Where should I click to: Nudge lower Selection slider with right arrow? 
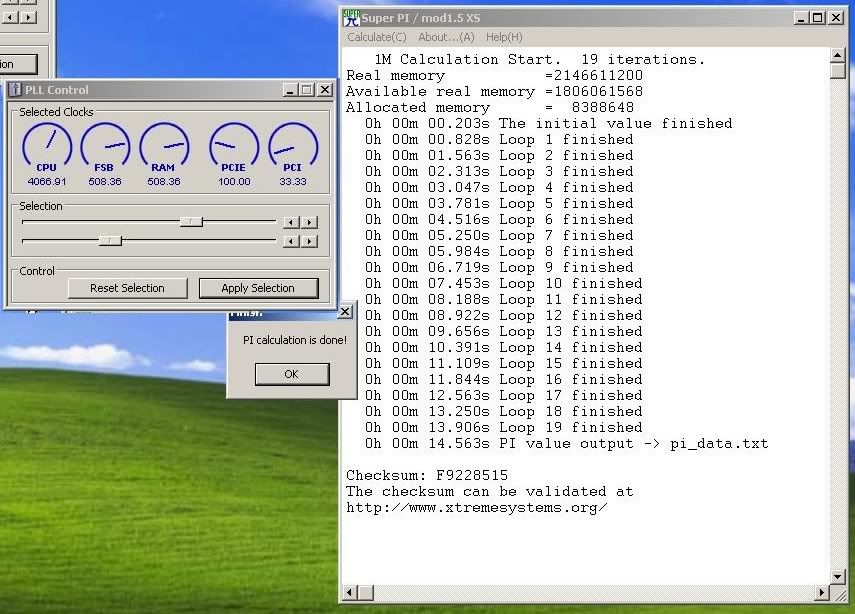click(309, 241)
